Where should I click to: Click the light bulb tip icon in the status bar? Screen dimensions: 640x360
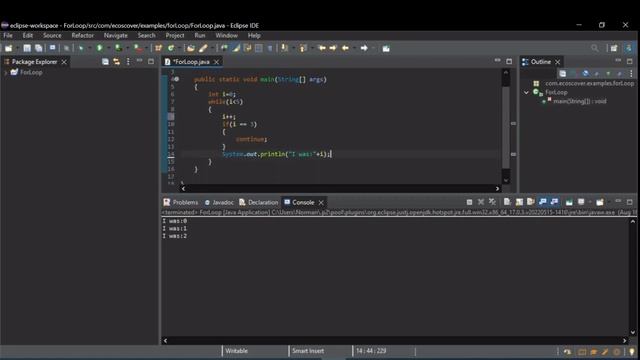tap(632, 351)
